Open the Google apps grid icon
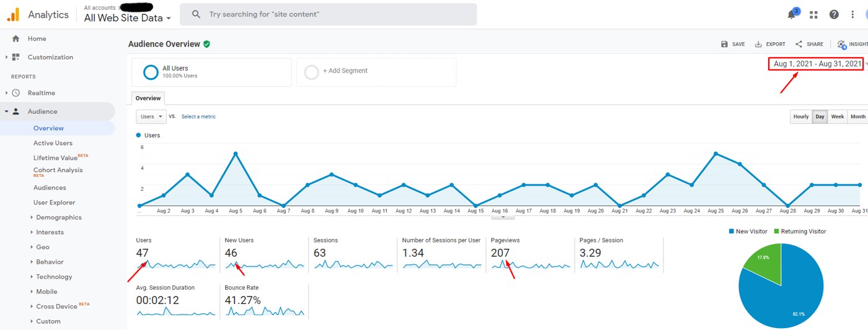The height and width of the screenshot is (330, 868). tap(813, 14)
